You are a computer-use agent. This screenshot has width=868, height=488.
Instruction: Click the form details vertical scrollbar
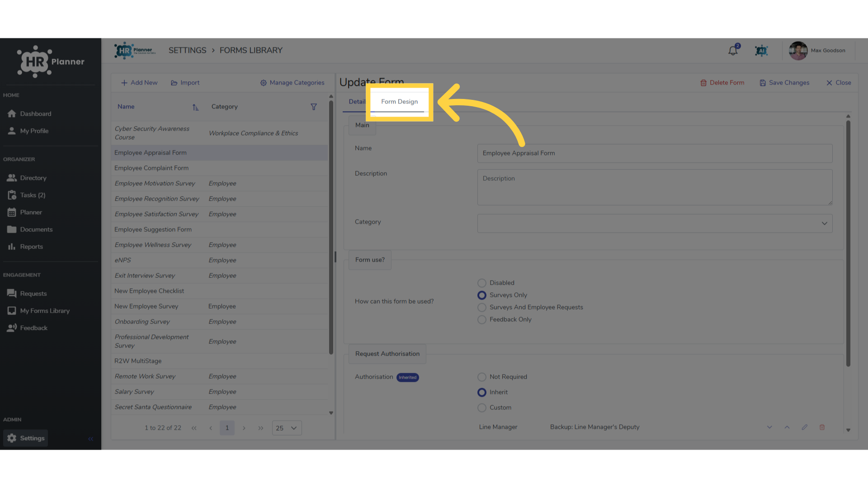(x=848, y=243)
